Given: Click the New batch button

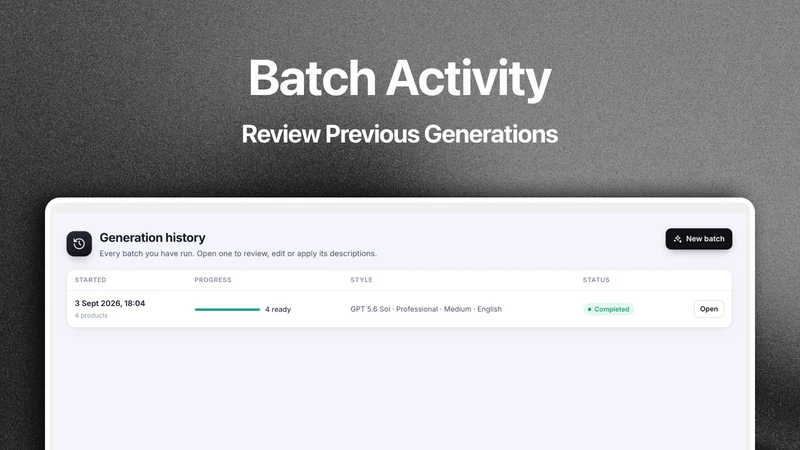Looking at the screenshot, I should click(698, 239).
